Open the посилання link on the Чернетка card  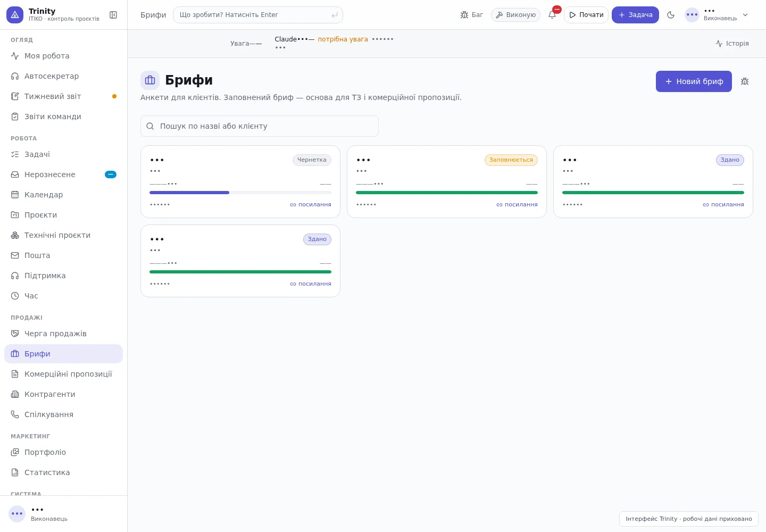point(311,205)
